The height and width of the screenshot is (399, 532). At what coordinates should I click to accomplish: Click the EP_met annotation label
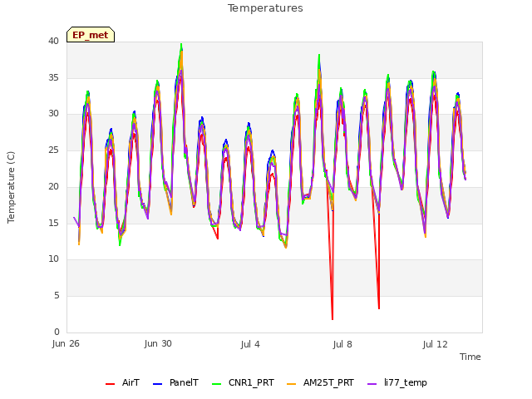[91, 35]
